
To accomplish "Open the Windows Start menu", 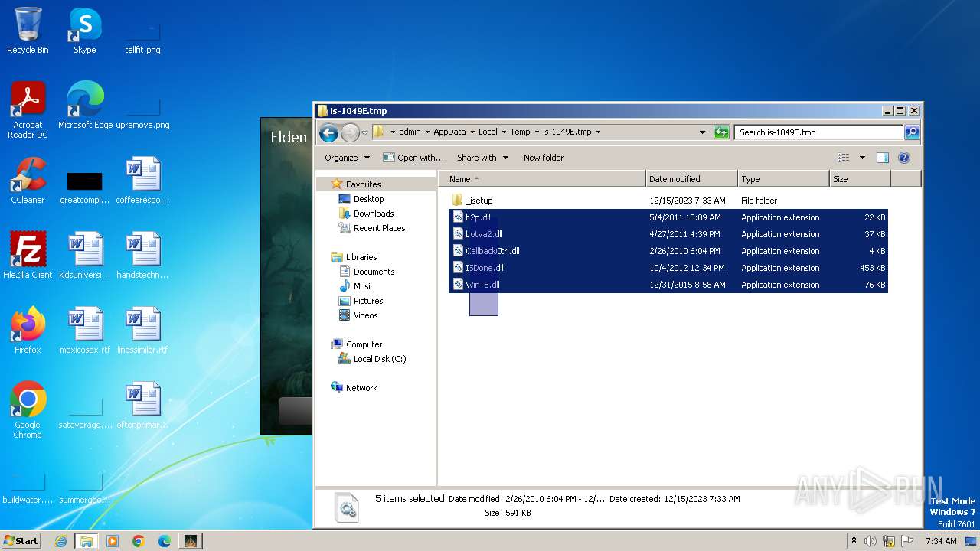I will point(21,540).
